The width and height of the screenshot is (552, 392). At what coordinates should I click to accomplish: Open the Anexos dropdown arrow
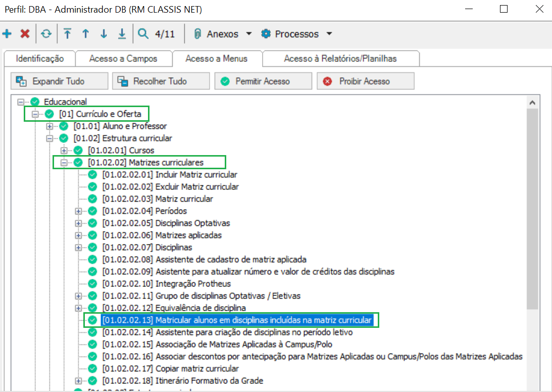tap(249, 34)
